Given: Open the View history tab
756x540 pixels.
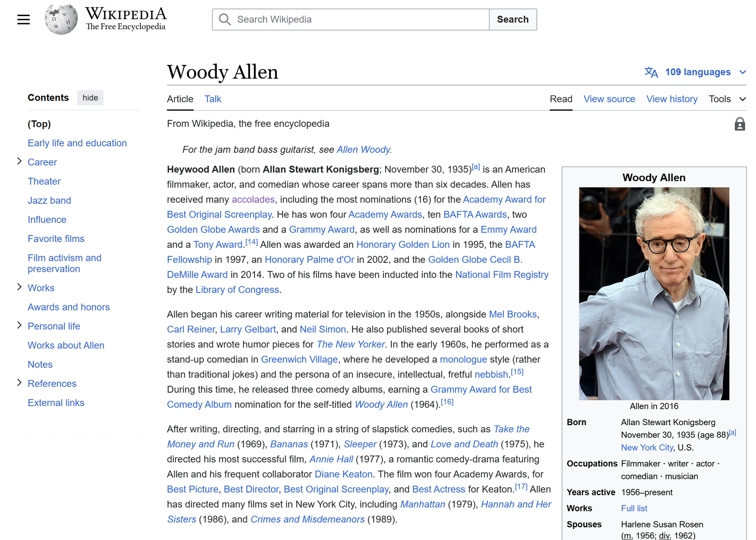Looking at the screenshot, I should [671, 99].
